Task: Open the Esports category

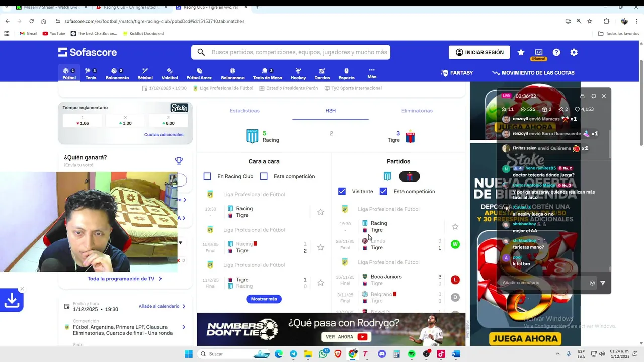Action: click(346, 74)
